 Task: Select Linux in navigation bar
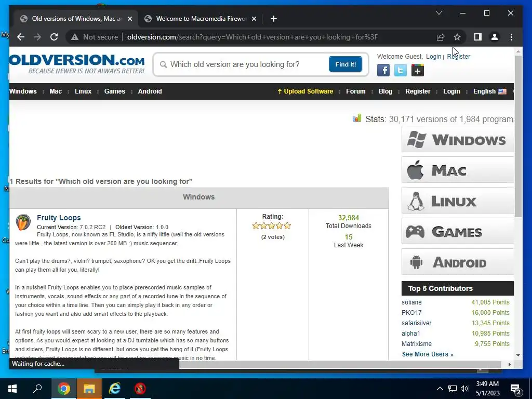83,91
